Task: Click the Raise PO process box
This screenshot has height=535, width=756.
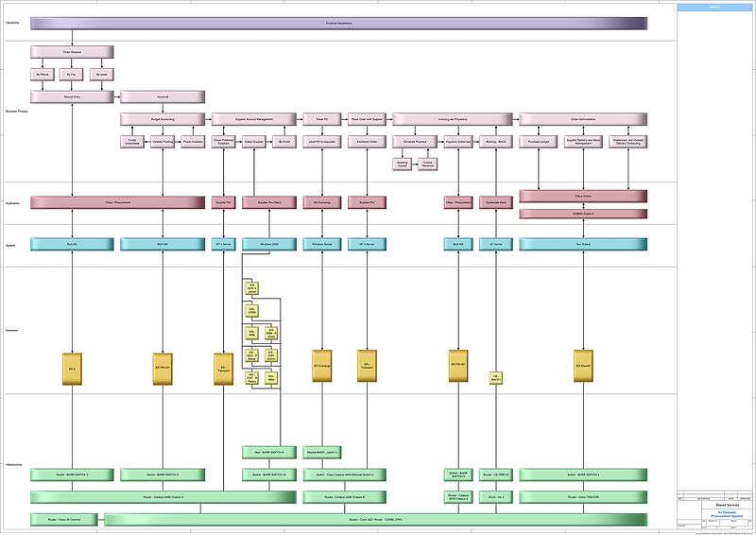Action: 322,119
